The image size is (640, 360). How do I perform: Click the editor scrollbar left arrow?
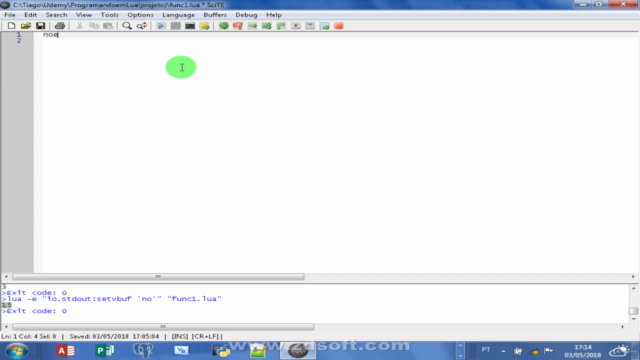tap(6, 277)
